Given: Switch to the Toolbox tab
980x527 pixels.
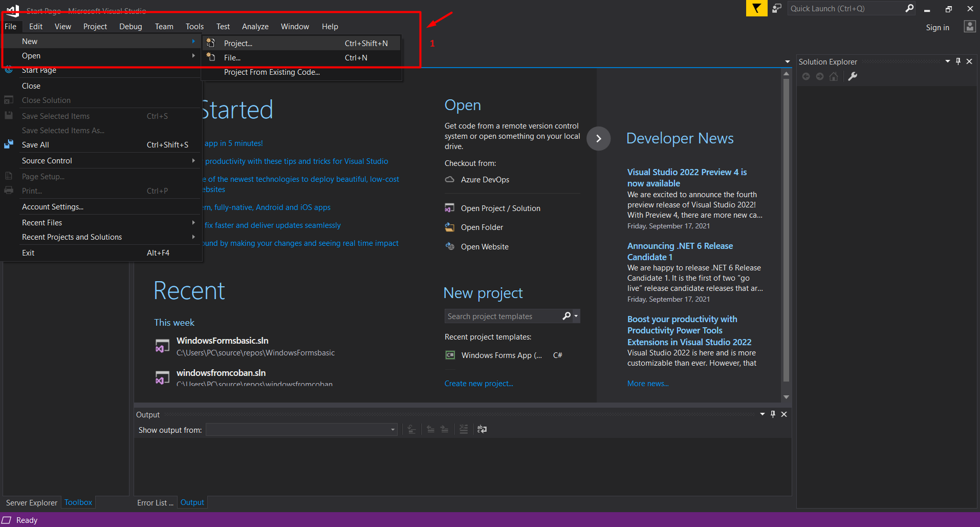Looking at the screenshot, I should point(78,502).
